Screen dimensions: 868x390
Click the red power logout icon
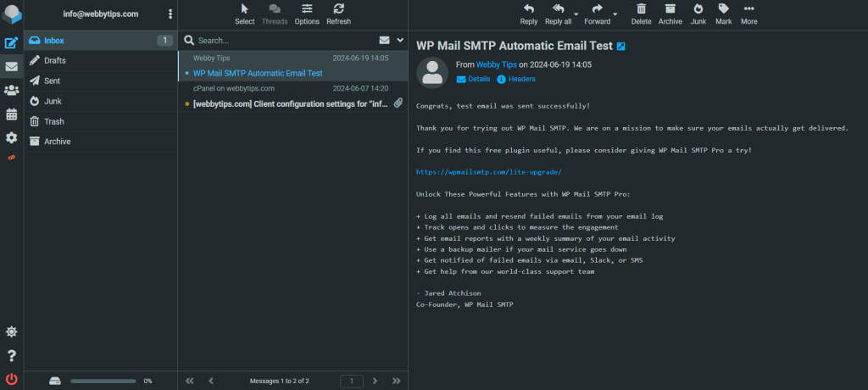click(x=12, y=378)
